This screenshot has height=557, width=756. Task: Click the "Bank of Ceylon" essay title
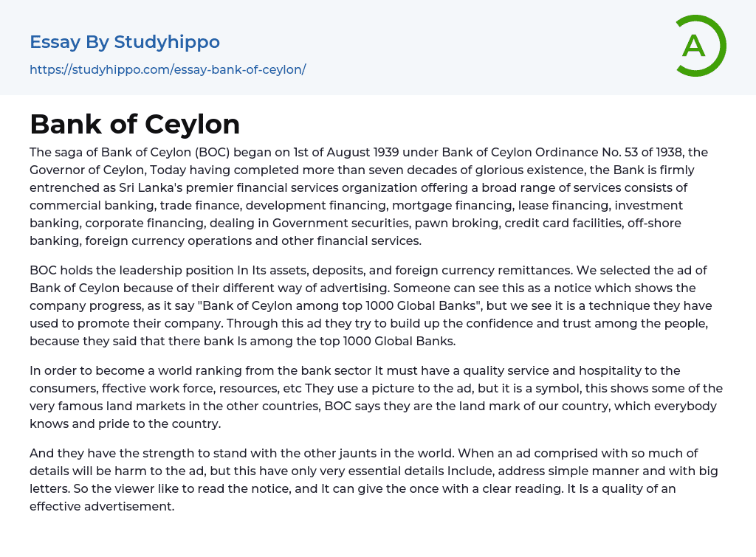click(x=135, y=124)
